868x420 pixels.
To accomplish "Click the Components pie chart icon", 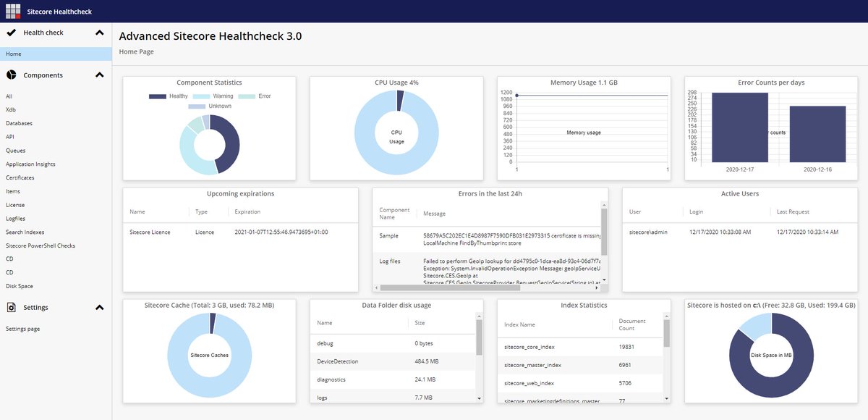I will coord(12,75).
